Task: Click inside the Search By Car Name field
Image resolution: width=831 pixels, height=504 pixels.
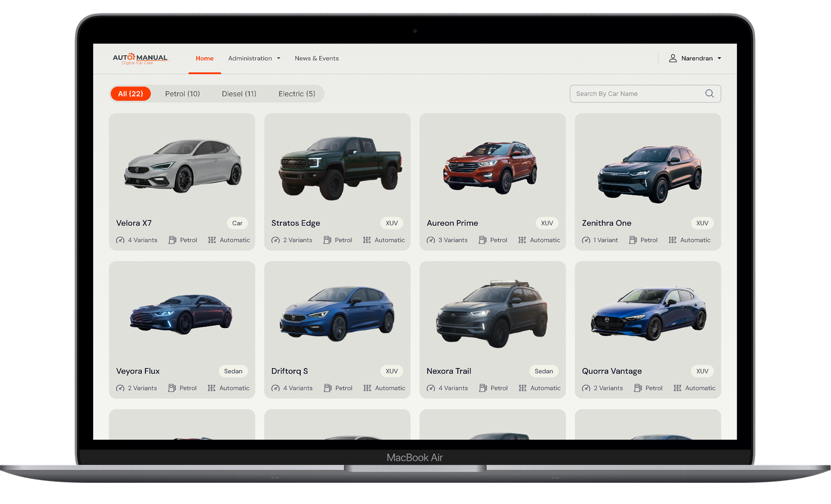Action: coord(628,93)
